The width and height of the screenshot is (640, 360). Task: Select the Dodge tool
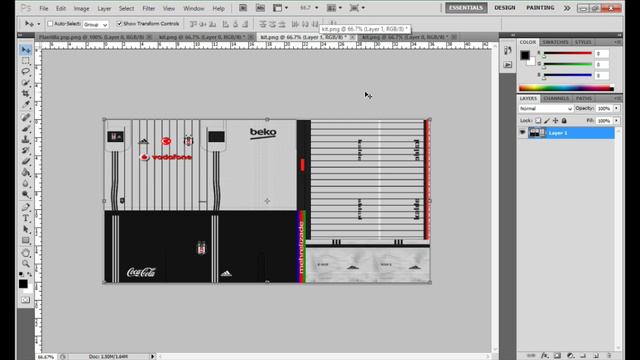[26, 195]
